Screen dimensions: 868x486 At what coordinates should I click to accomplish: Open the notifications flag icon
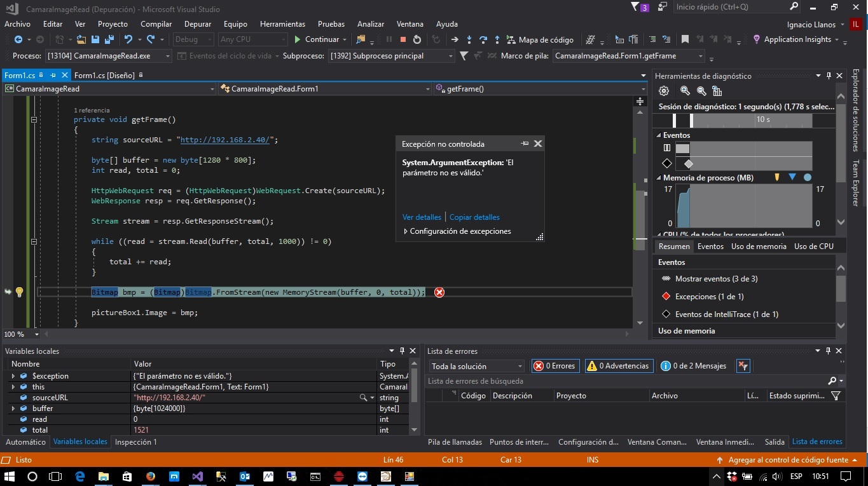click(x=635, y=7)
